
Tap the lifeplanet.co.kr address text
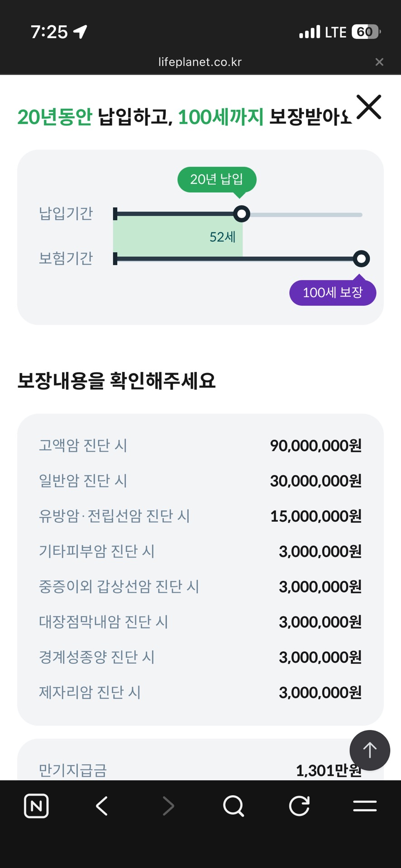(x=200, y=62)
